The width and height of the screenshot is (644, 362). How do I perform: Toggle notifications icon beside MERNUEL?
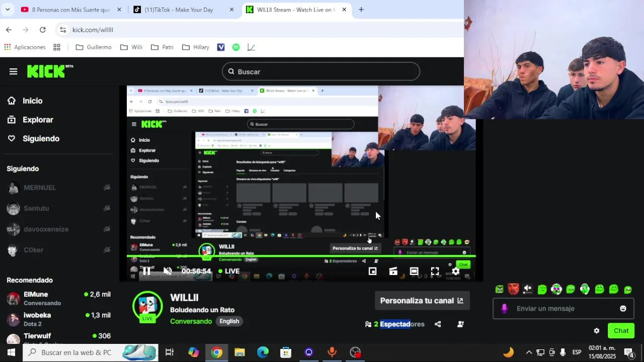click(107, 188)
